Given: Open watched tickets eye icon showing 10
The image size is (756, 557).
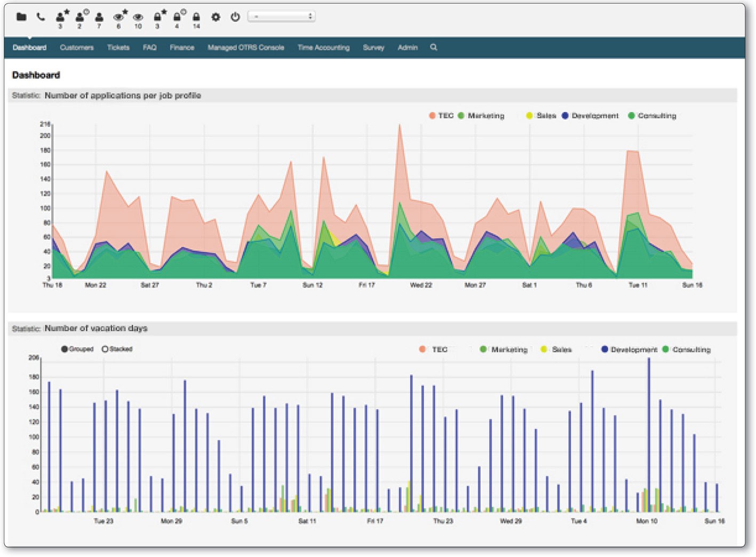Looking at the screenshot, I should [x=138, y=18].
